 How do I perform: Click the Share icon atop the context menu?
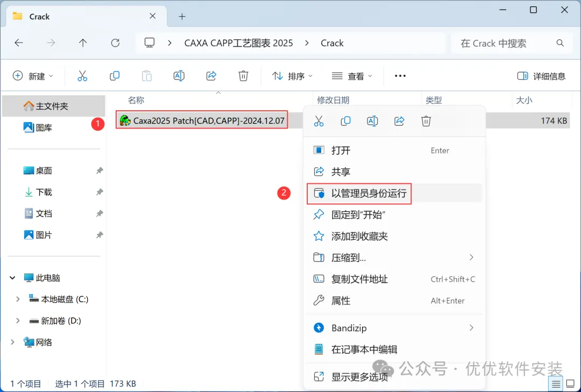(x=399, y=121)
